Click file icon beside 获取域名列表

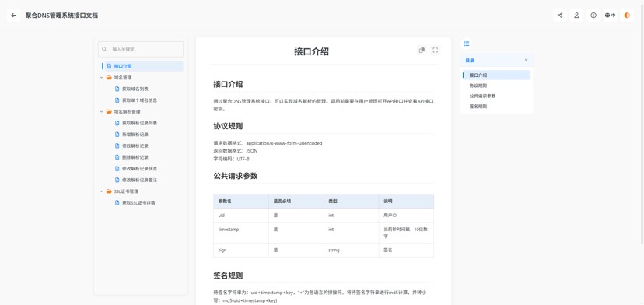pyautogui.click(x=117, y=89)
